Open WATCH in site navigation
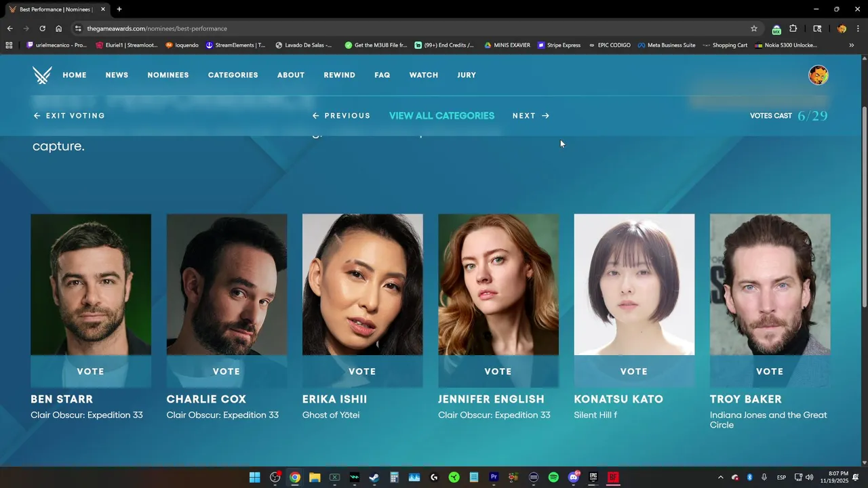 424,75
